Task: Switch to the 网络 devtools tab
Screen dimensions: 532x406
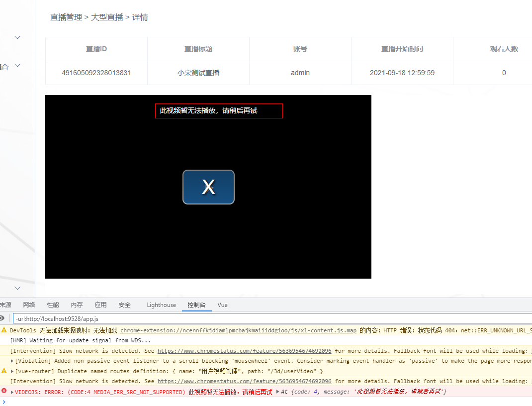Action: click(29, 305)
